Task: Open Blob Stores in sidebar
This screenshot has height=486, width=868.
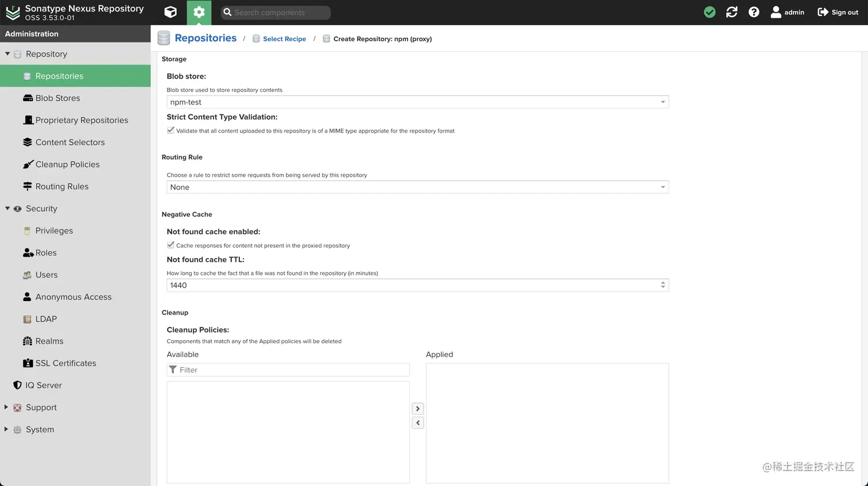Action: (57, 98)
